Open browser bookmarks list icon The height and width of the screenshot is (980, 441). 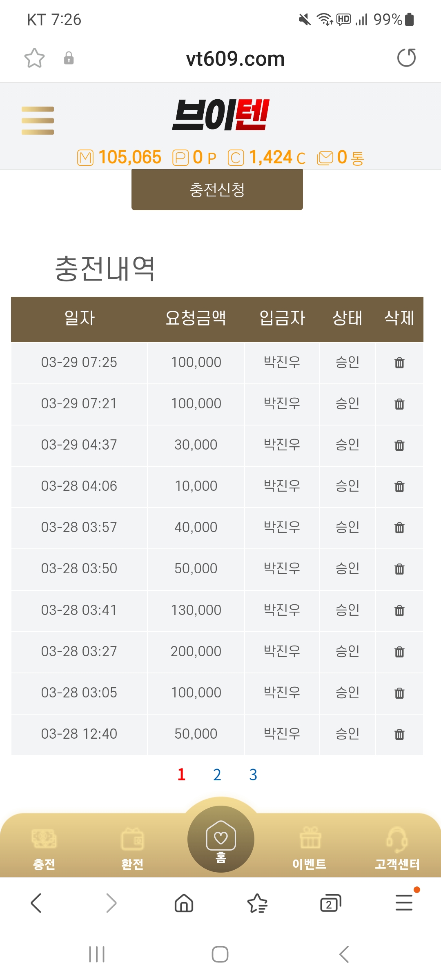(257, 903)
